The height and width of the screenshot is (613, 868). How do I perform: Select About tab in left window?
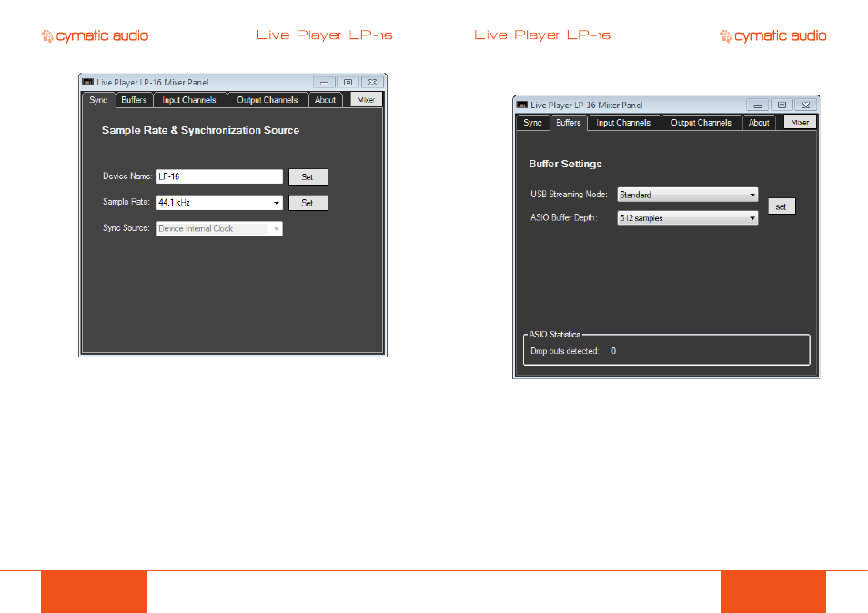click(x=326, y=100)
